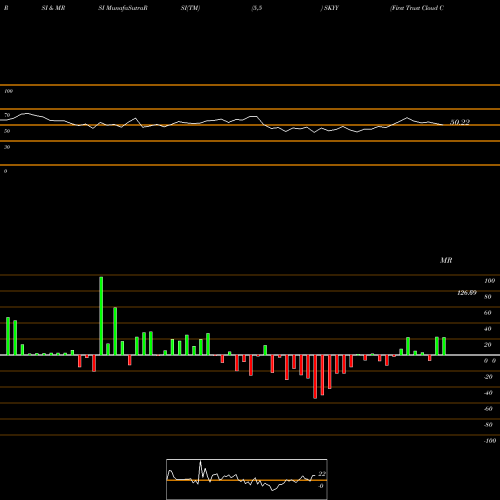Click the MR axis label -60
Image resolution: width=500 pixels, height=500 pixels.
488,409
